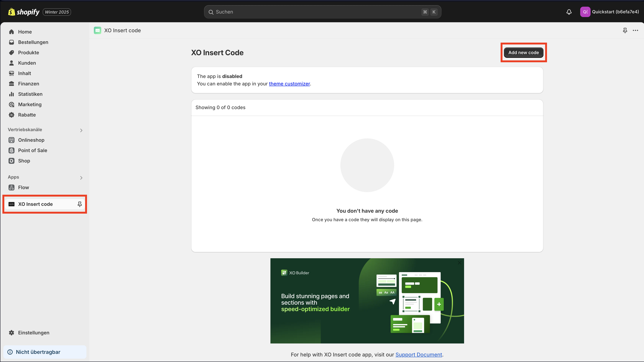Screen dimensions: 644x362
Task: Unpin XO Insert code in sidebar
Action: click(x=80, y=204)
